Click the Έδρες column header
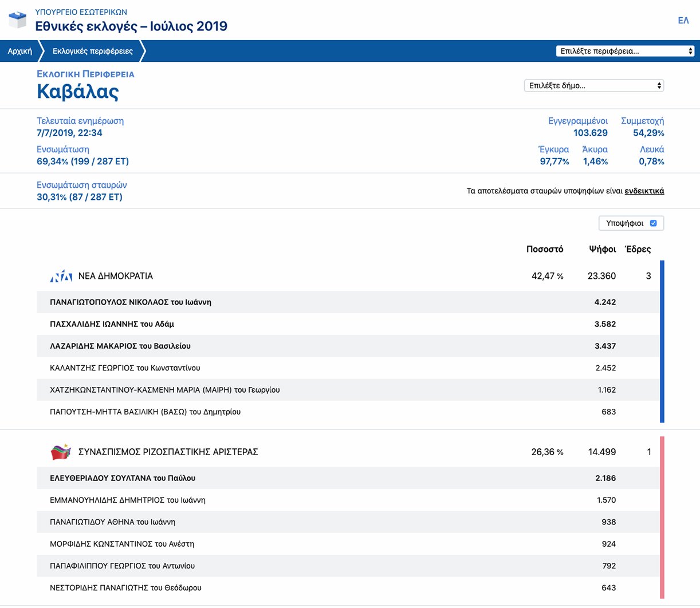Image resolution: width=700 pixels, height=608 pixels. pos(638,249)
